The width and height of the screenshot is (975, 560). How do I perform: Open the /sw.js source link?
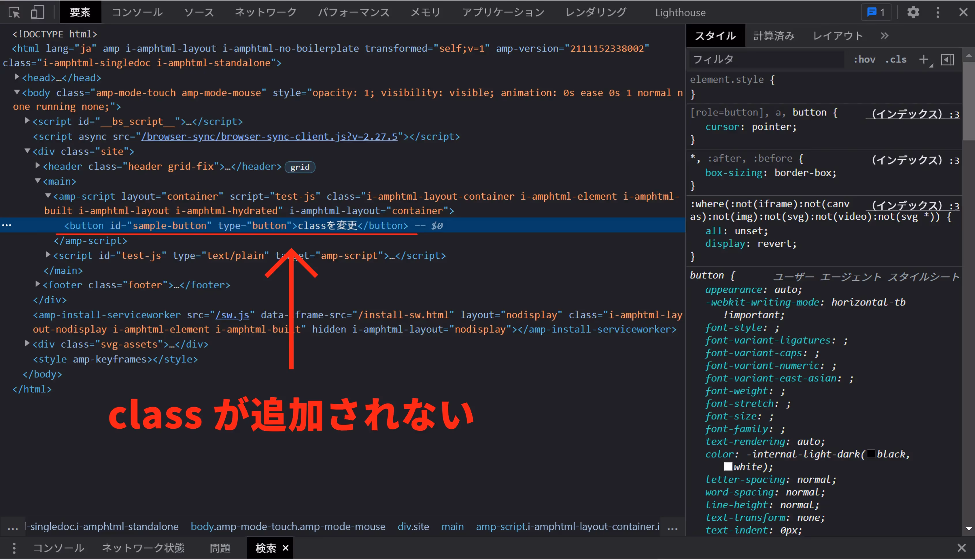point(232,315)
